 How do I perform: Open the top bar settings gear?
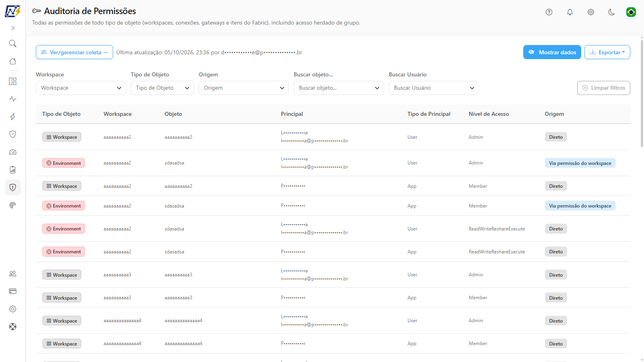tap(591, 12)
